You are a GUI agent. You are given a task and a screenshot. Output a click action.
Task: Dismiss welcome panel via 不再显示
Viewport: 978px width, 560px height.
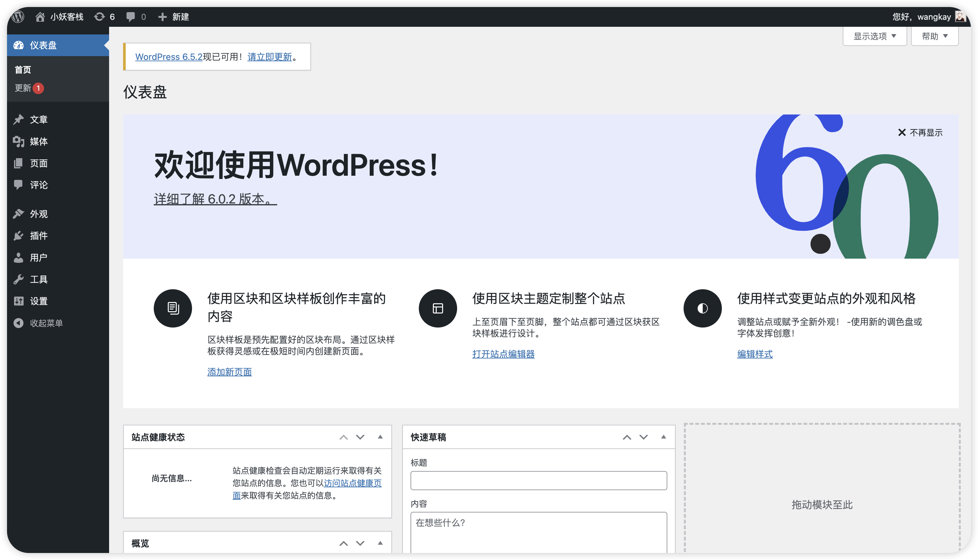(x=920, y=133)
